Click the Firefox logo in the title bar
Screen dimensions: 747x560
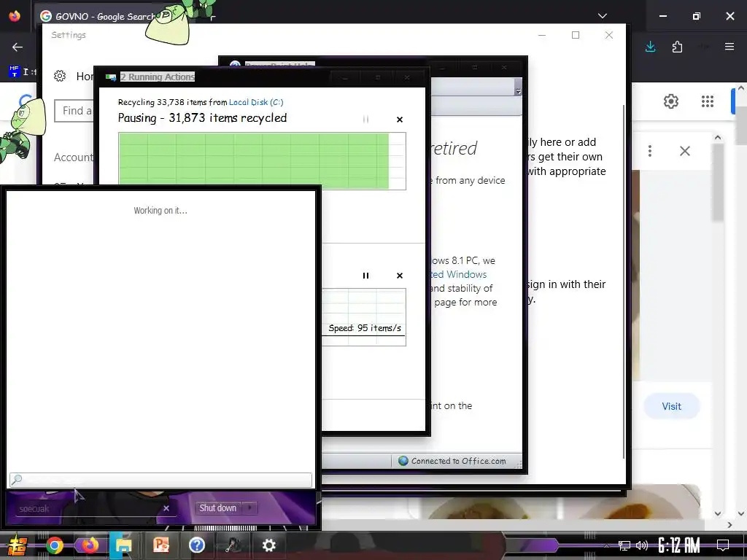coord(15,16)
